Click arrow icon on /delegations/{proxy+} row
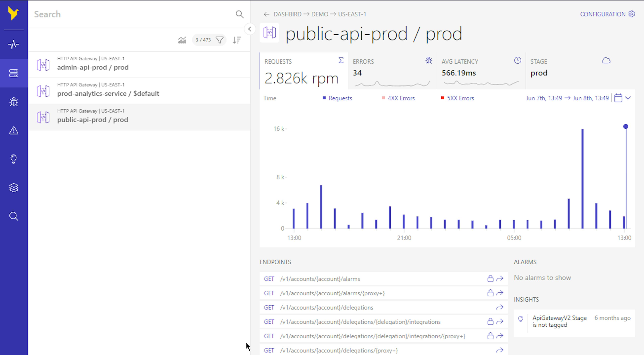Image resolution: width=644 pixels, height=355 pixels. tap(500, 350)
